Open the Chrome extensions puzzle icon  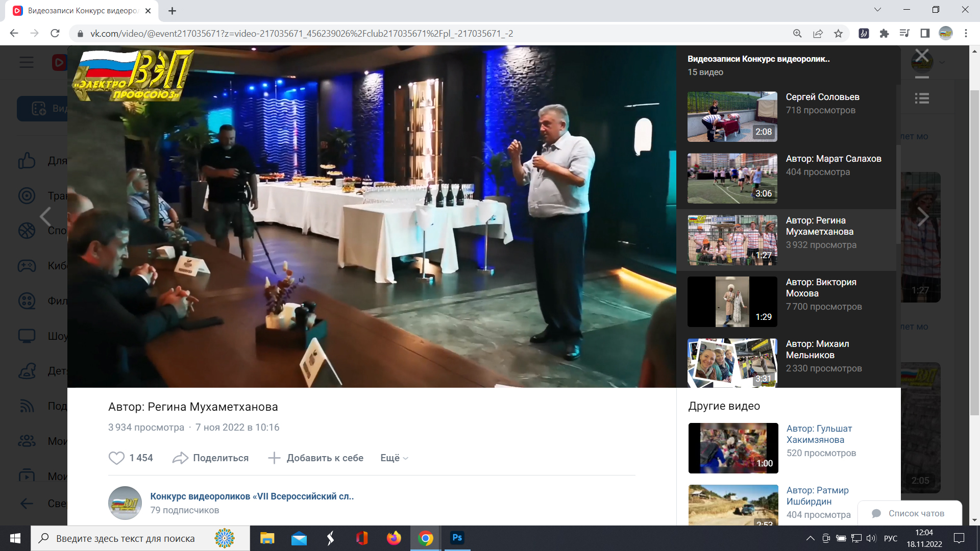[884, 33]
